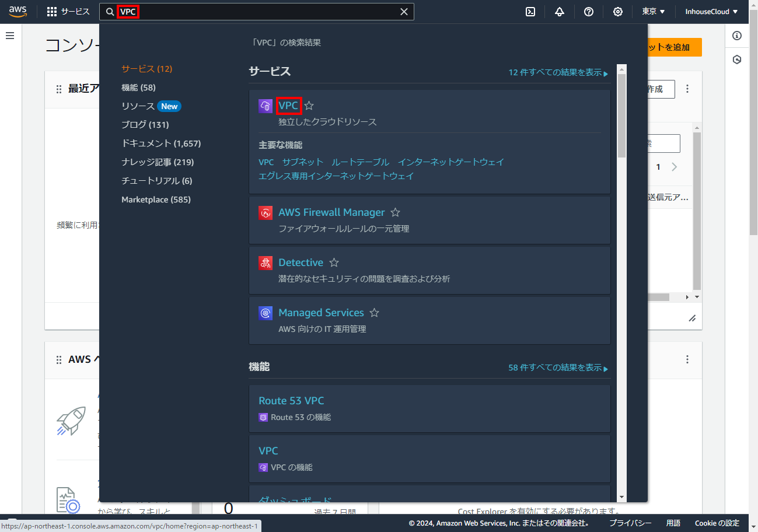
Task: Click the AWS logo
Action: [18, 12]
